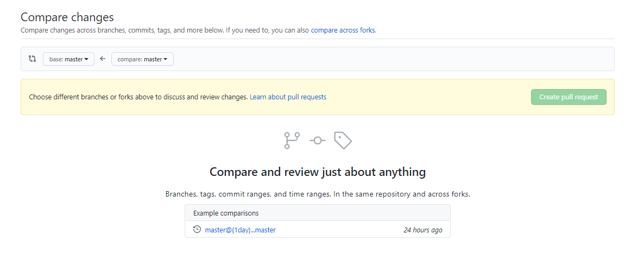Click the git branch icon illustration

292,141
